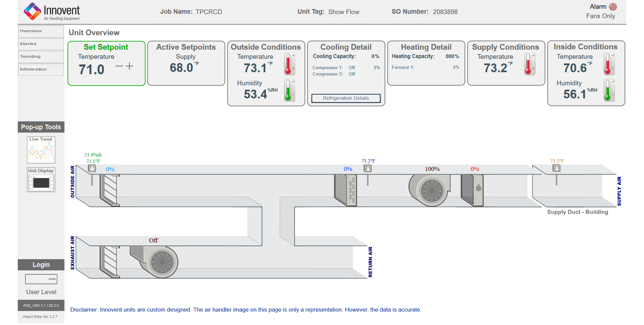Click the exhaust air damper graphic
This screenshot has width=644, height=325.
pos(109,262)
